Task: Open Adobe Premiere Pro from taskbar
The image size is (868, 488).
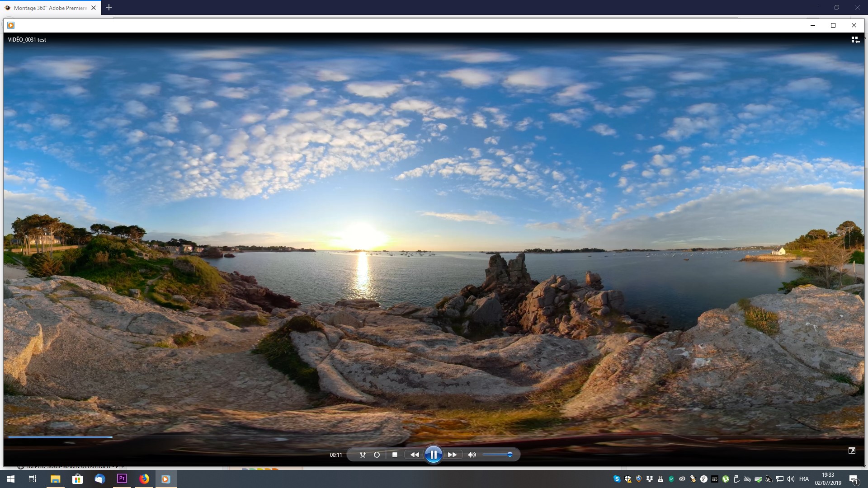Action: (122, 479)
